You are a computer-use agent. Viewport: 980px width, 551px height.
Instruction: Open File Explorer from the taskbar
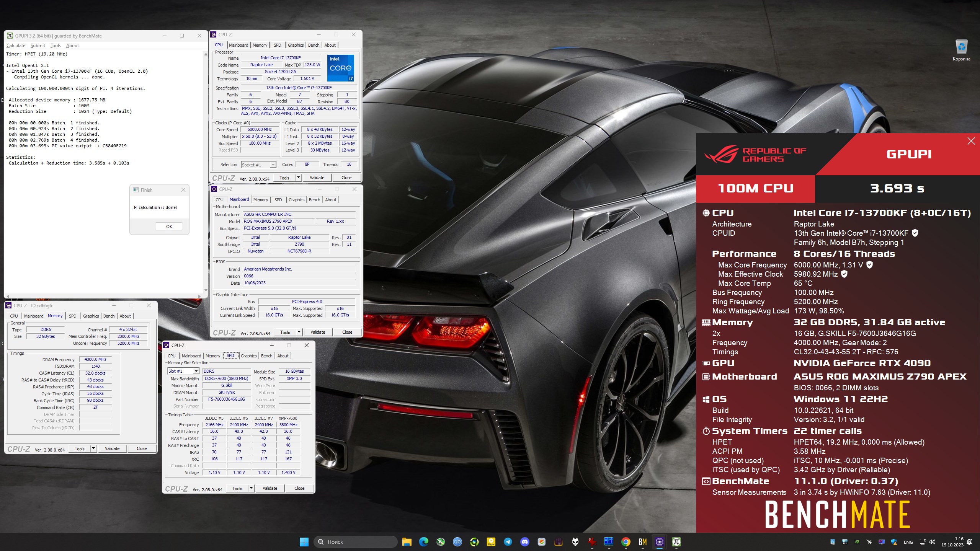pyautogui.click(x=407, y=542)
